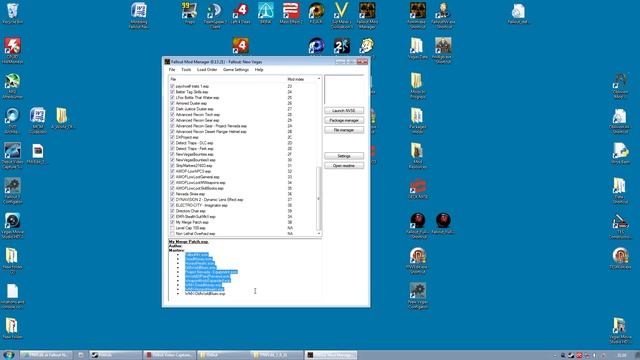This screenshot has width=640, height=360.
Task: Open the Portal 2 desktop shortcut
Action: coord(342,45)
